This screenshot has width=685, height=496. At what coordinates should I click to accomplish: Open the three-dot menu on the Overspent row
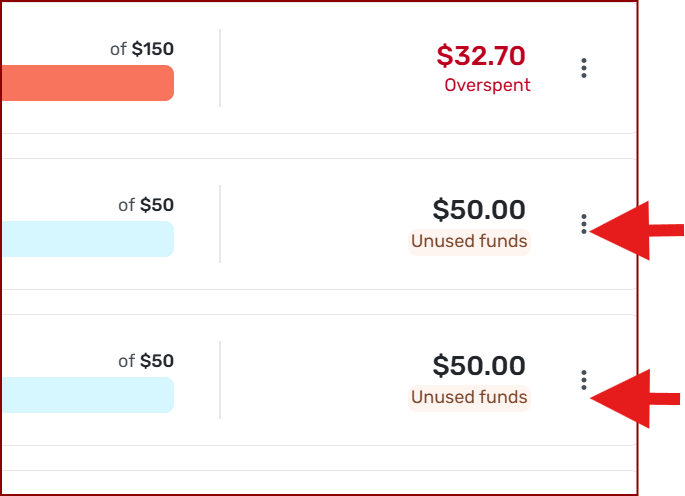tap(584, 68)
